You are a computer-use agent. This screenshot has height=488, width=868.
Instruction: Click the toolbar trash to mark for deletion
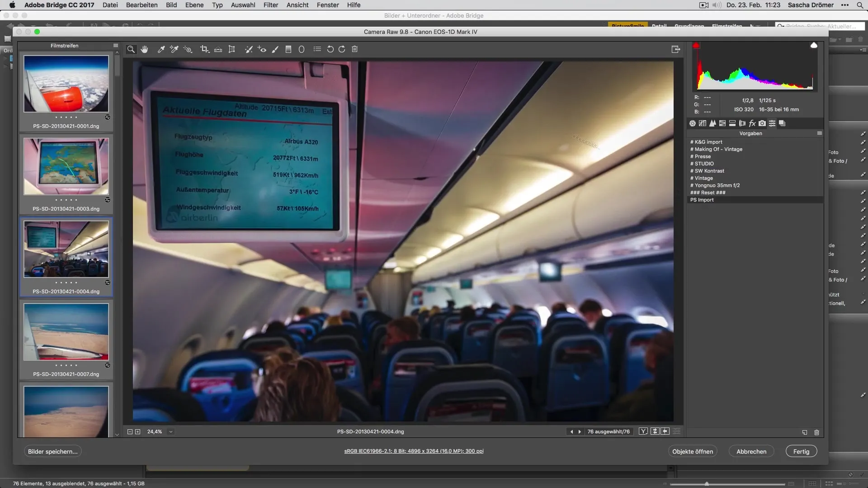[x=355, y=49]
